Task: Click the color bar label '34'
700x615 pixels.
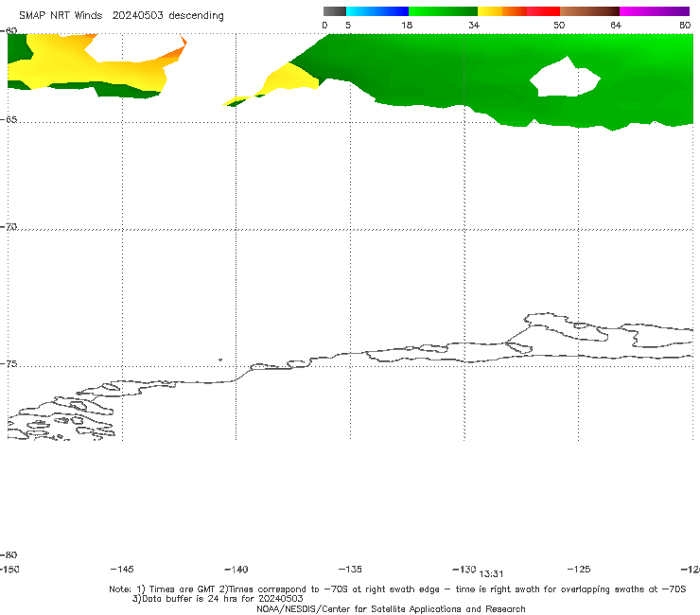Action: pyautogui.click(x=474, y=25)
